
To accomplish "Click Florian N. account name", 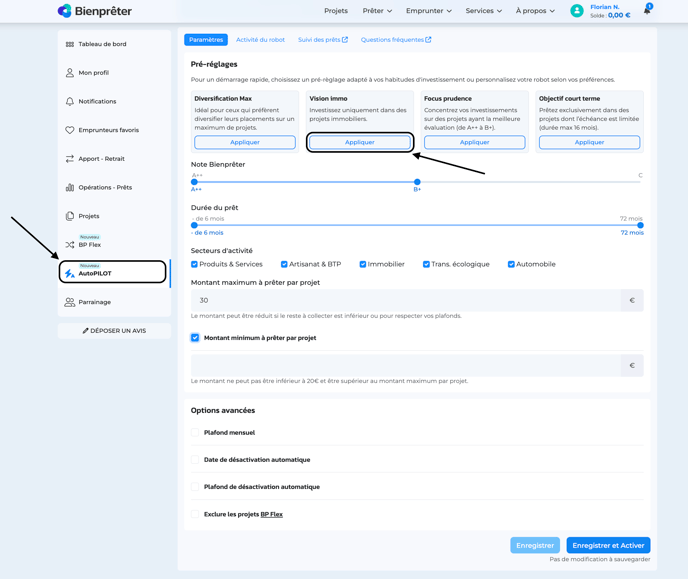I will coord(605,7).
